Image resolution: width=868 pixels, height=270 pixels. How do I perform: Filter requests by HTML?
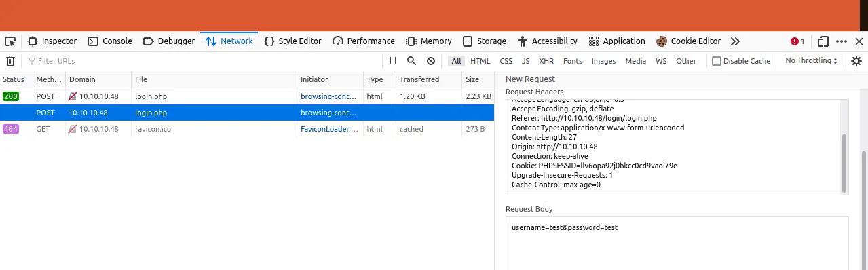tap(480, 61)
